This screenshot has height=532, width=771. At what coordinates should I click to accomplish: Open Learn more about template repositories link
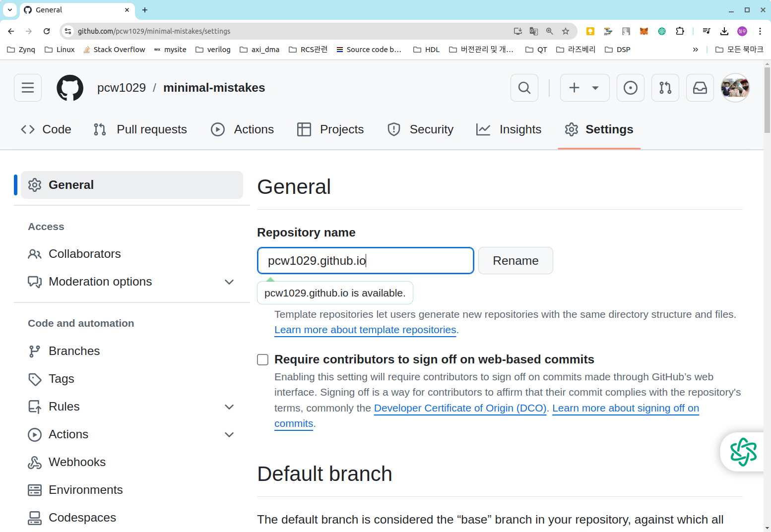tap(365, 330)
